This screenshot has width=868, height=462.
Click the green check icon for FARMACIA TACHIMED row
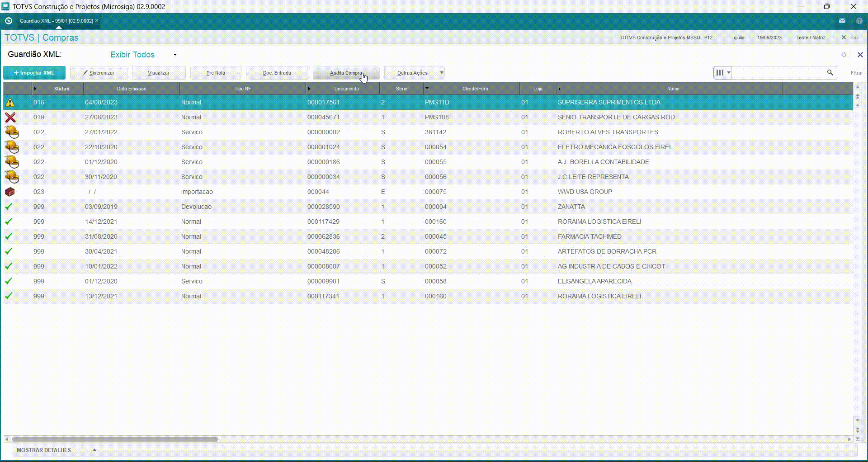[x=9, y=236]
